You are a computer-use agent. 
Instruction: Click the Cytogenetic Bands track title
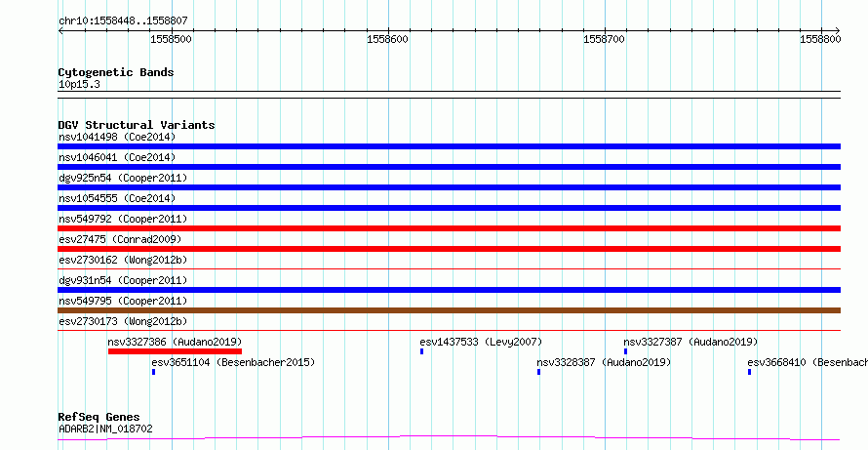point(116,72)
